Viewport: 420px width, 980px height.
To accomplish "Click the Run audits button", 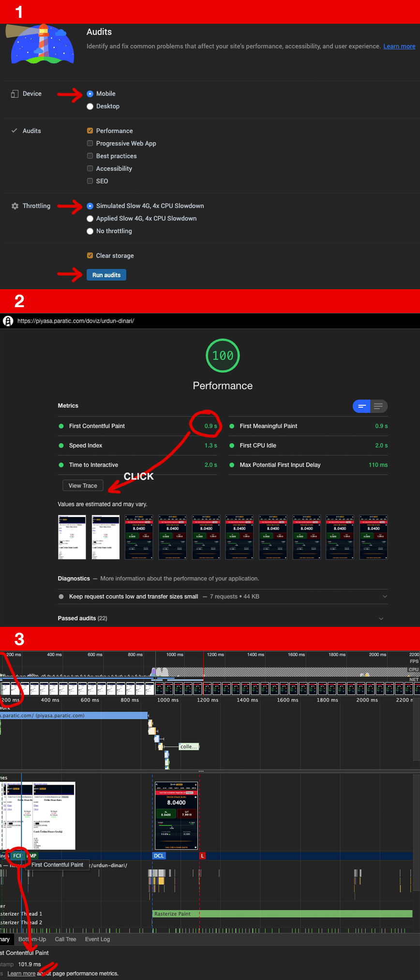I will click(x=106, y=275).
